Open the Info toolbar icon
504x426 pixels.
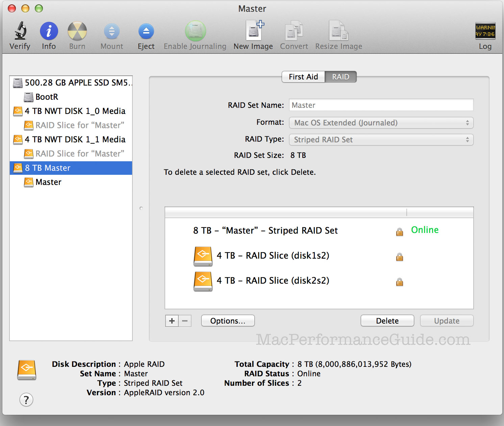tap(49, 31)
